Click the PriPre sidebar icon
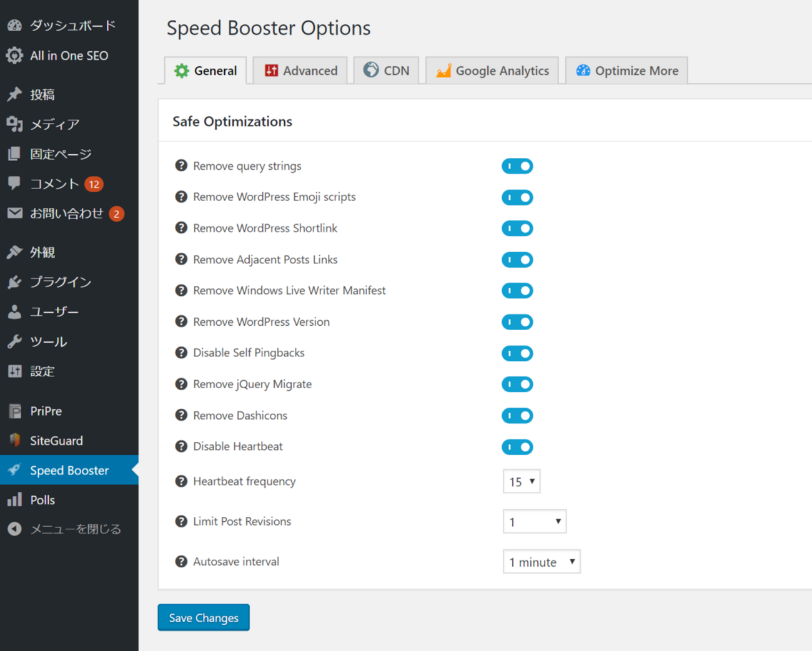 (15, 411)
